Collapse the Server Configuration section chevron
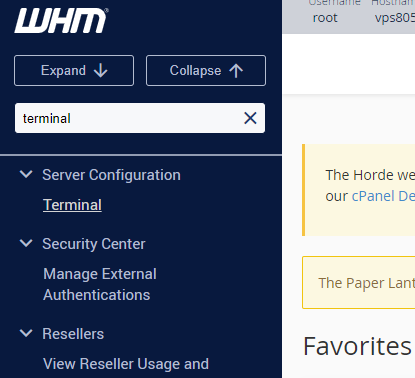Viewport: 415px width, 378px height. 26,174
